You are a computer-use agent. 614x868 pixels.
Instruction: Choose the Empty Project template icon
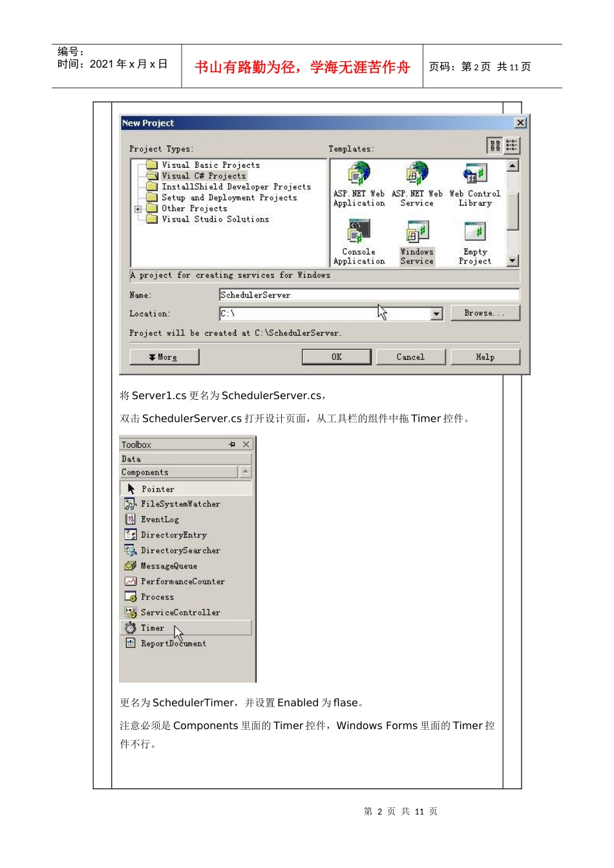click(475, 232)
